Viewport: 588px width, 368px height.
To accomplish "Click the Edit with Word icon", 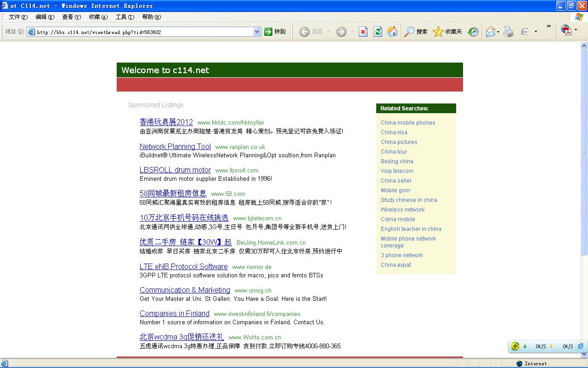I will pyautogui.click(x=525, y=32).
